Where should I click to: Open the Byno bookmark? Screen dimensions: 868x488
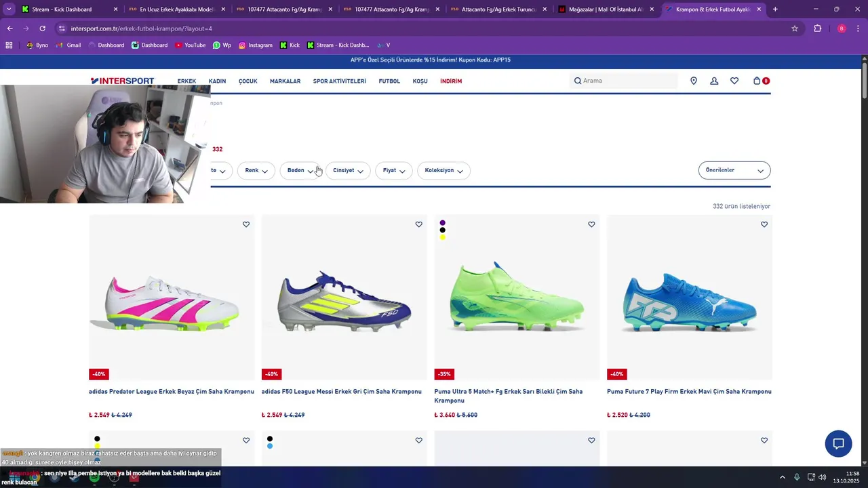tap(37, 45)
